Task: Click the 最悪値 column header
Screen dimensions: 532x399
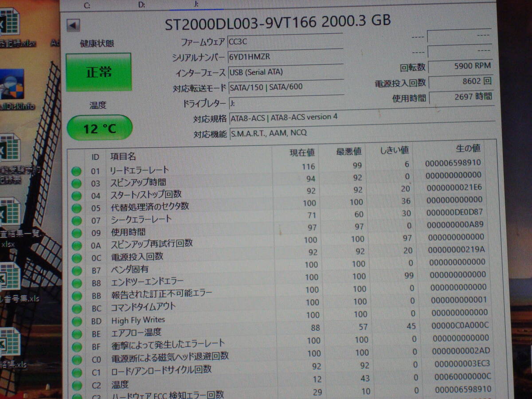Action: 349,151
